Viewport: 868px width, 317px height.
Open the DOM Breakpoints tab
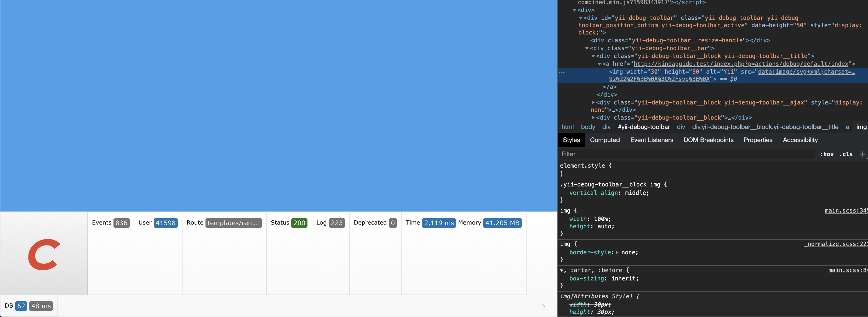(x=708, y=140)
